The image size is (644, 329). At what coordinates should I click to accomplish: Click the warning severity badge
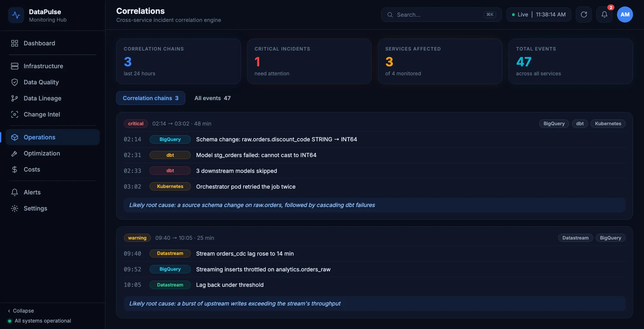pyautogui.click(x=137, y=238)
